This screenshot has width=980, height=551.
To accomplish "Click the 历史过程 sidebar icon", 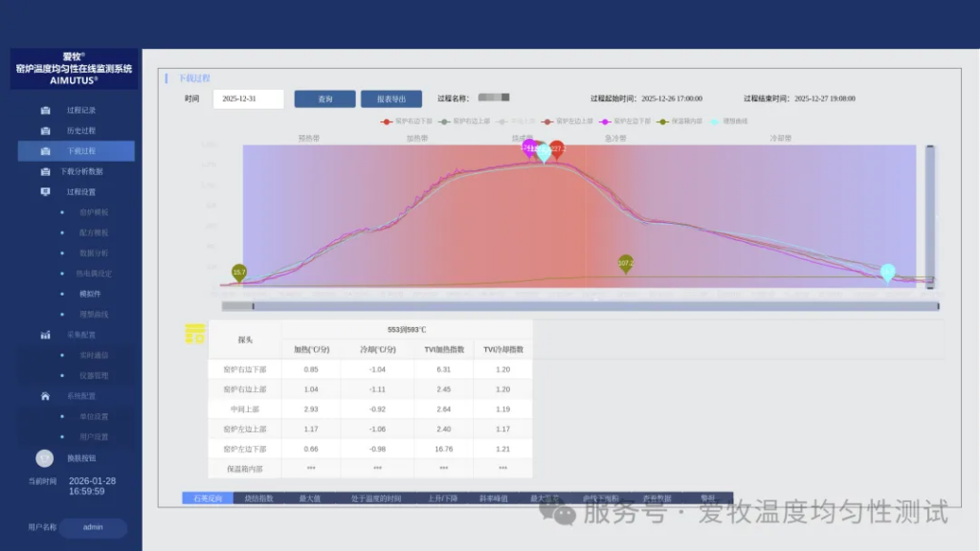I will (x=45, y=131).
